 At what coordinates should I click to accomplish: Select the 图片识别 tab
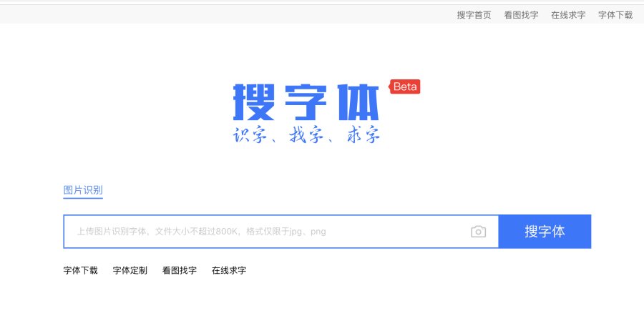[x=82, y=190]
